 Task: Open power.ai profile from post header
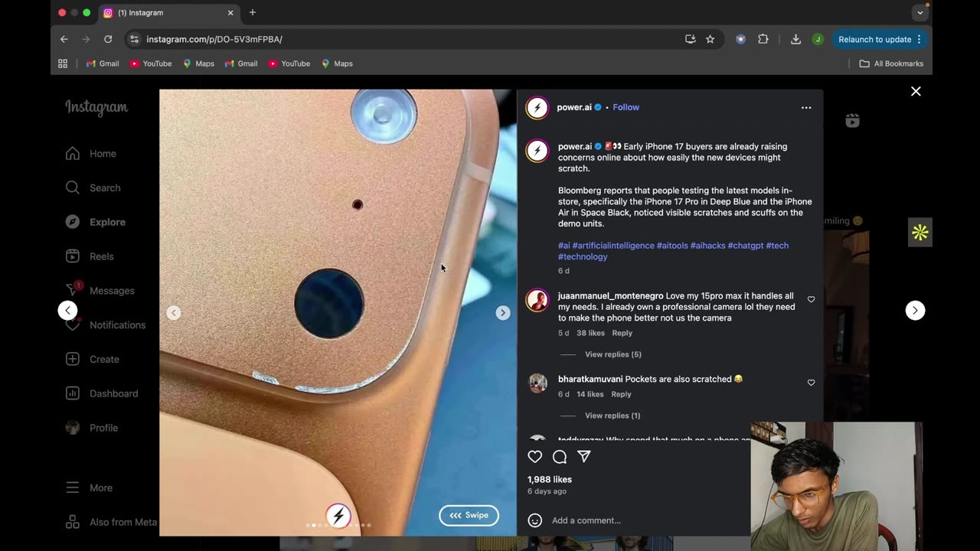pos(574,107)
